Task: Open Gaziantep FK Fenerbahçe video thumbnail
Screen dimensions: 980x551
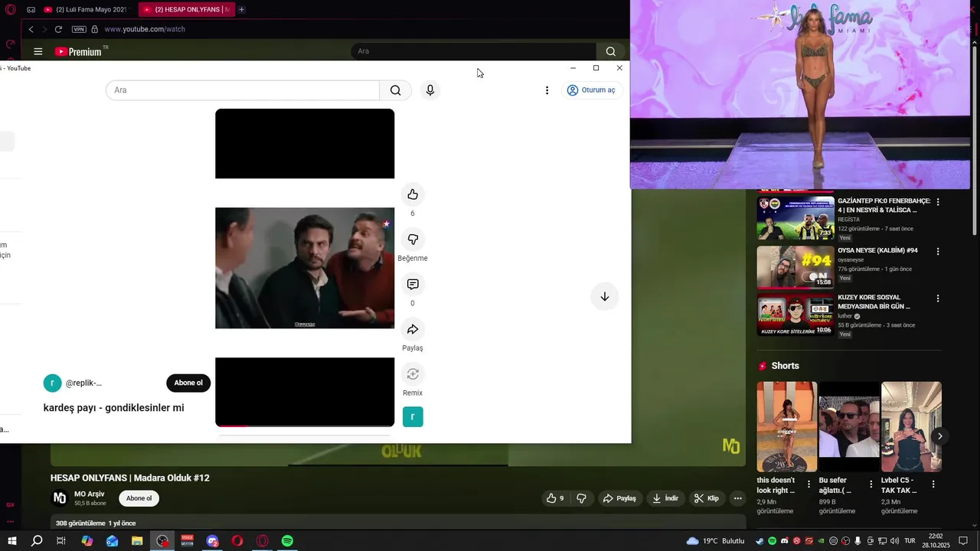Action: click(795, 218)
